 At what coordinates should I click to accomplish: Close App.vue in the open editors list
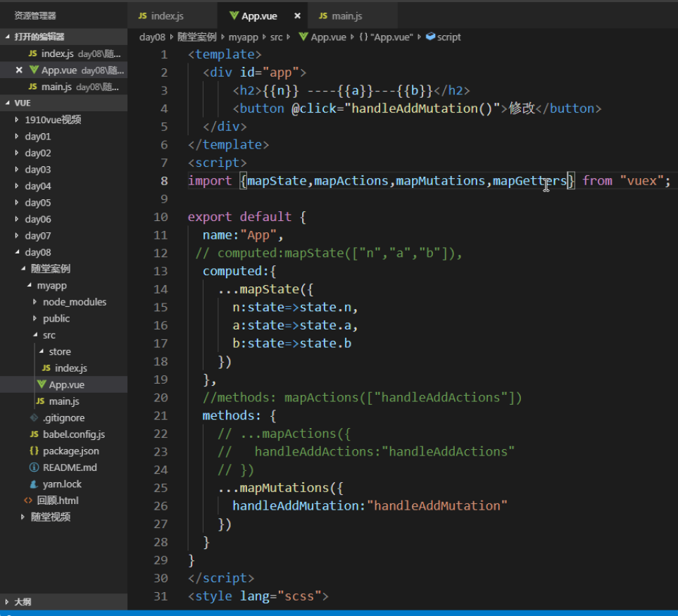[18, 70]
